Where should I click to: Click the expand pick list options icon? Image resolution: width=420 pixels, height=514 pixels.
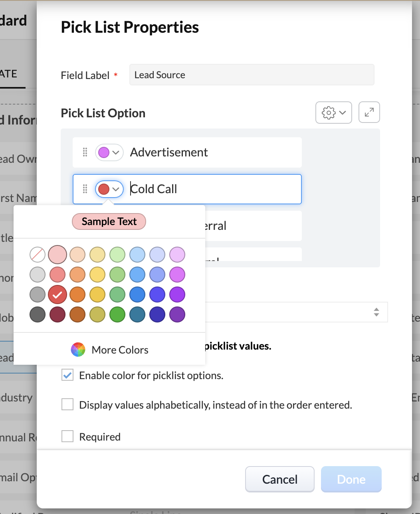coord(369,113)
